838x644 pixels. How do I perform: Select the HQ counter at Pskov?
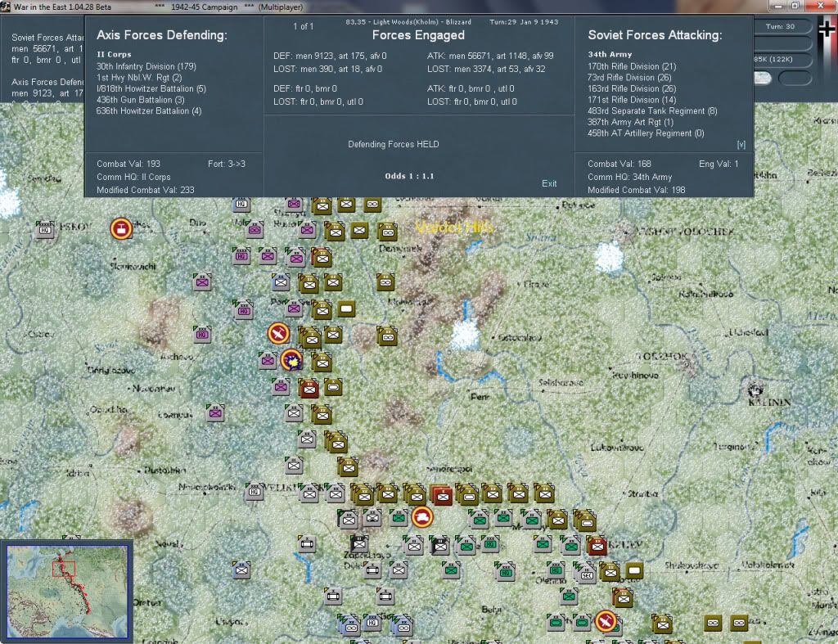point(45,229)
